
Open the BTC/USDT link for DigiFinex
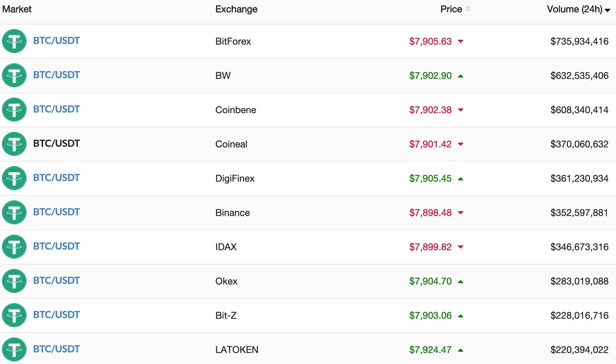click(56, 178)
